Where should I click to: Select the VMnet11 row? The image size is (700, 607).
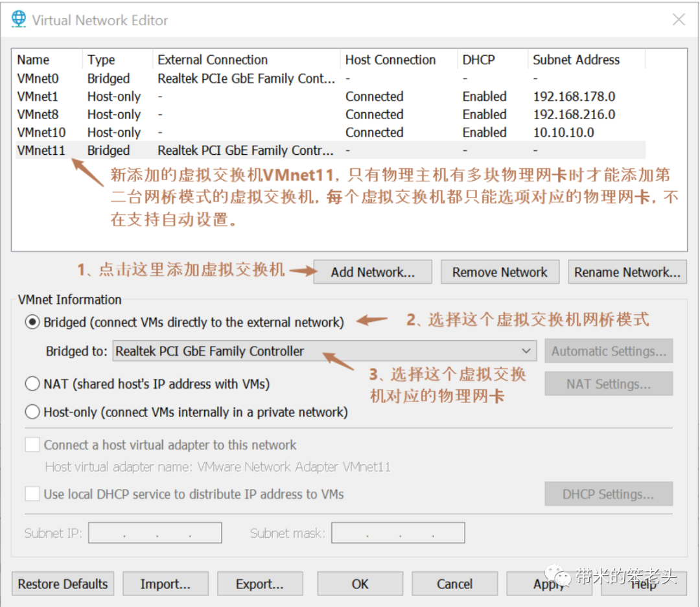pyautogui.click(x=331, y=150)
